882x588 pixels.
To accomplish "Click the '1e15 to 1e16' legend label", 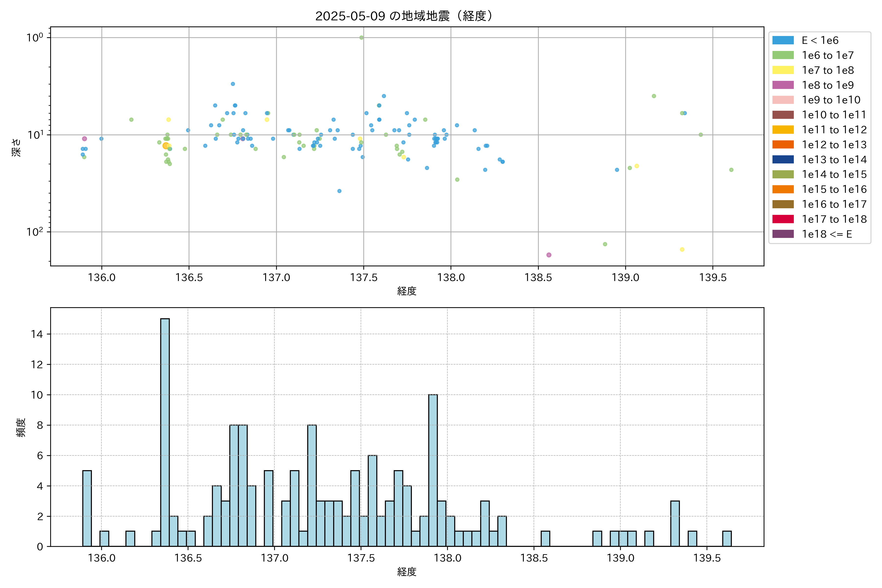I will point(834,189).
